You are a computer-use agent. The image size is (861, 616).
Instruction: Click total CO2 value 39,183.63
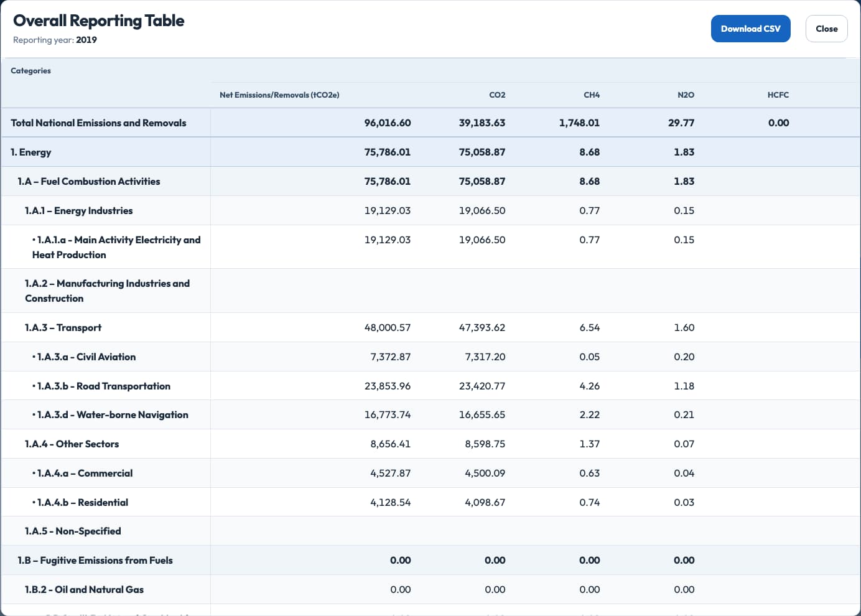482,123
